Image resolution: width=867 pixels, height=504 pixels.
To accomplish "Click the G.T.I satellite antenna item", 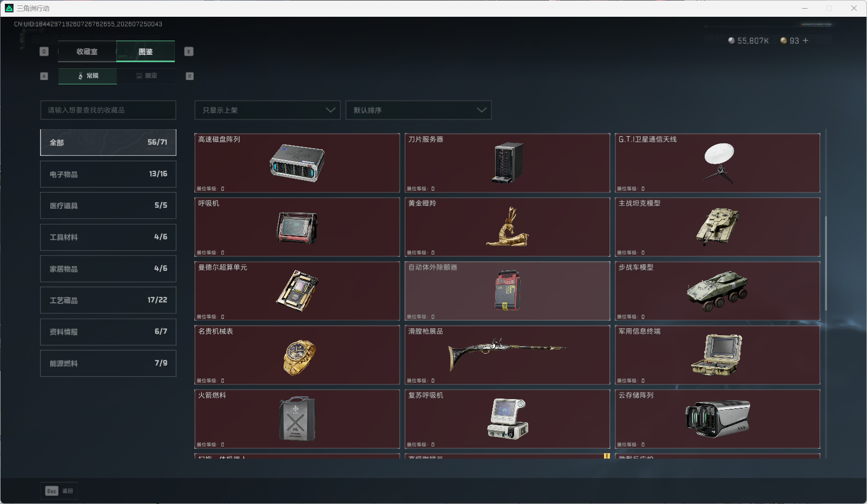I will (x=718, y=163).
